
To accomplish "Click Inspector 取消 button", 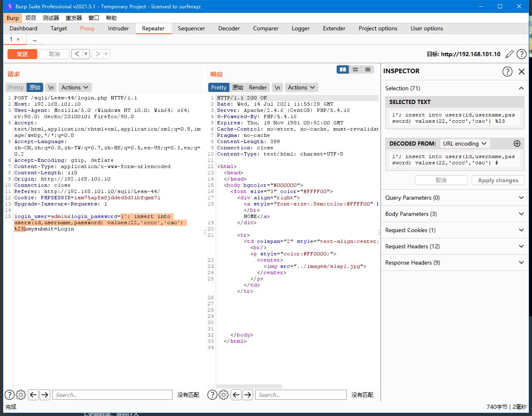I will (441, 180).
